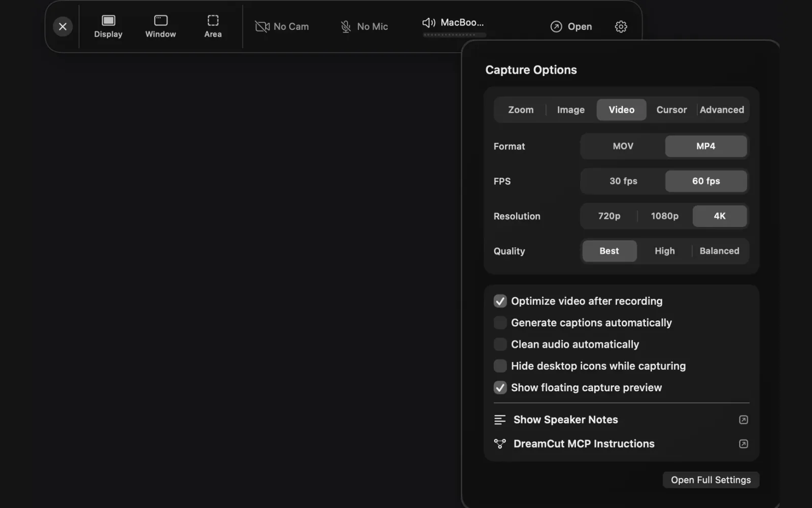The image size is (812, 508).
Task: Open the No Mic microphone selector
Action: 364,26
